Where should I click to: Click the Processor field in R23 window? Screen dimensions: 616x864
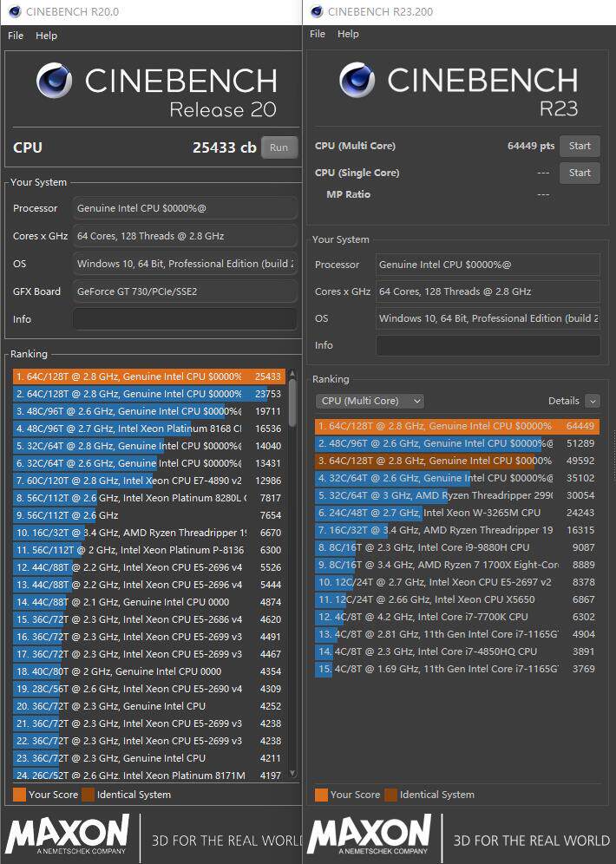tap(488, 265)
